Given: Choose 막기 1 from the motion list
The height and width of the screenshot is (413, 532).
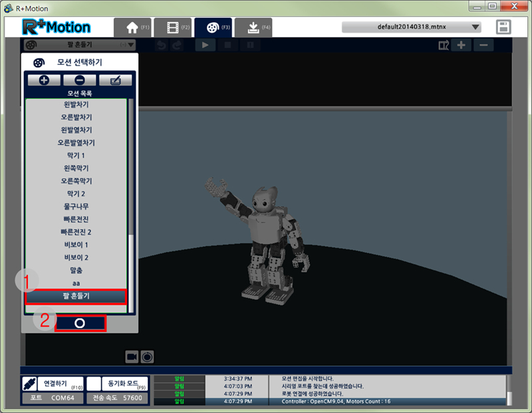Looking at the screenshot, I should 76,156.
